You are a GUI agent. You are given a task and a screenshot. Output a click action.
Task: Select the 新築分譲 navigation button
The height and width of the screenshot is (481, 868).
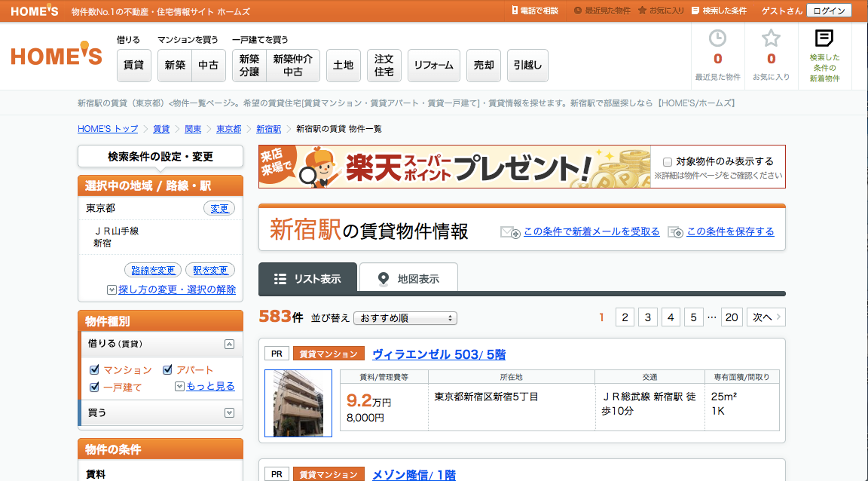point(249,66)
